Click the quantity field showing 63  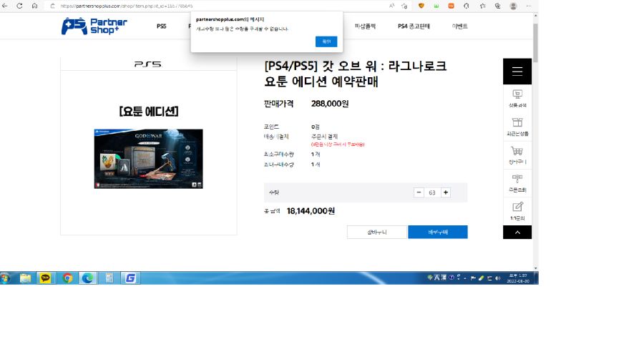click(432, 192)
